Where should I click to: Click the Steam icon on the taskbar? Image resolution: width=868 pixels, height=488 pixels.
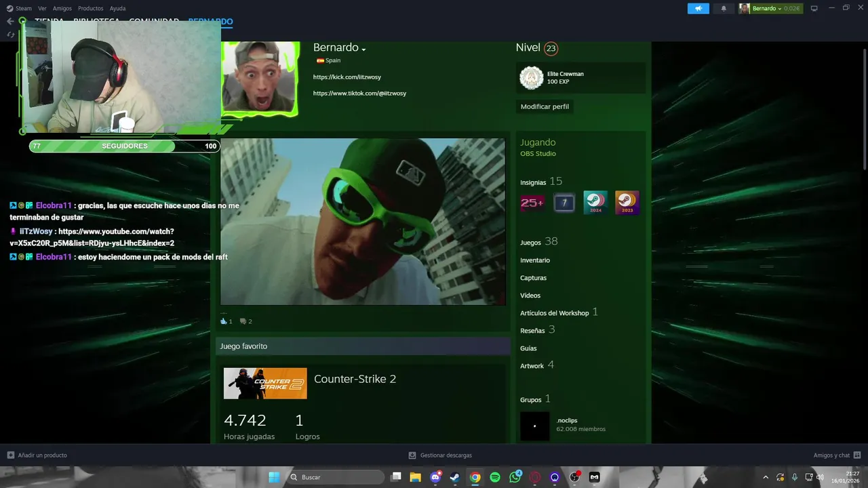[455, 477]
